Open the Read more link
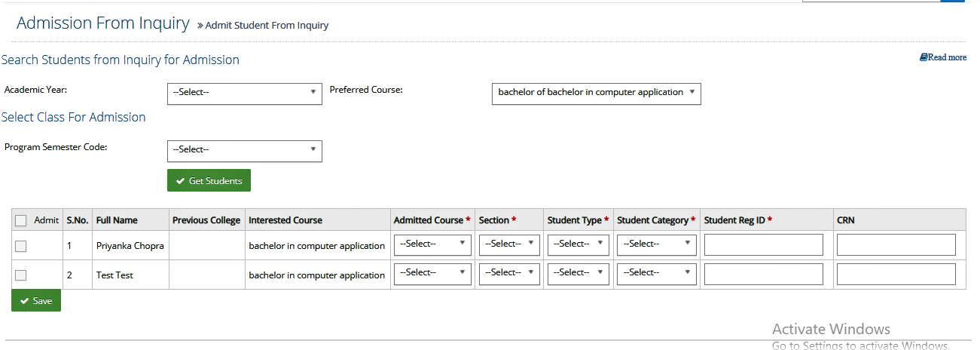The image size is (980, 350). [x=947, y=57]
